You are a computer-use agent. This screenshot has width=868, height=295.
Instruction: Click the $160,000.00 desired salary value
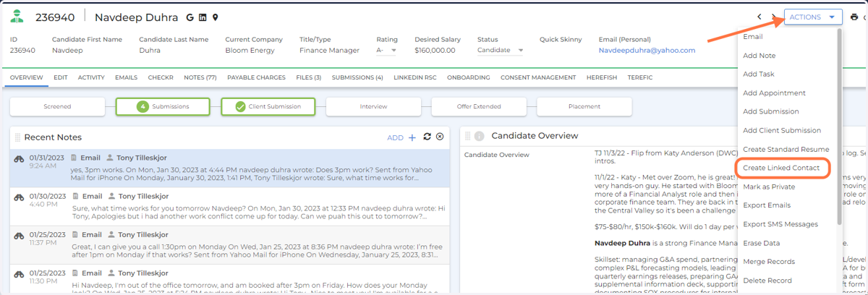click(435, 51)
